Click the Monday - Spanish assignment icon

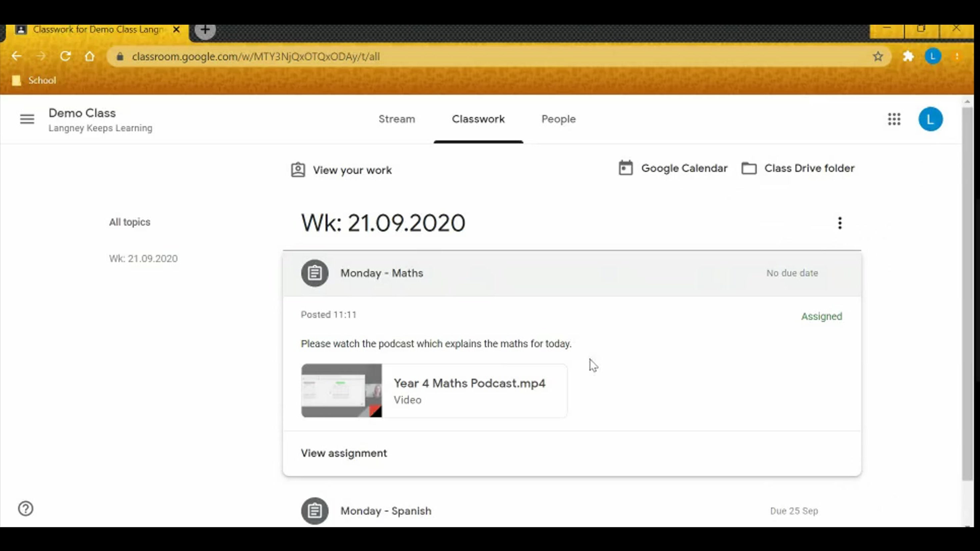tap(315, 511)
